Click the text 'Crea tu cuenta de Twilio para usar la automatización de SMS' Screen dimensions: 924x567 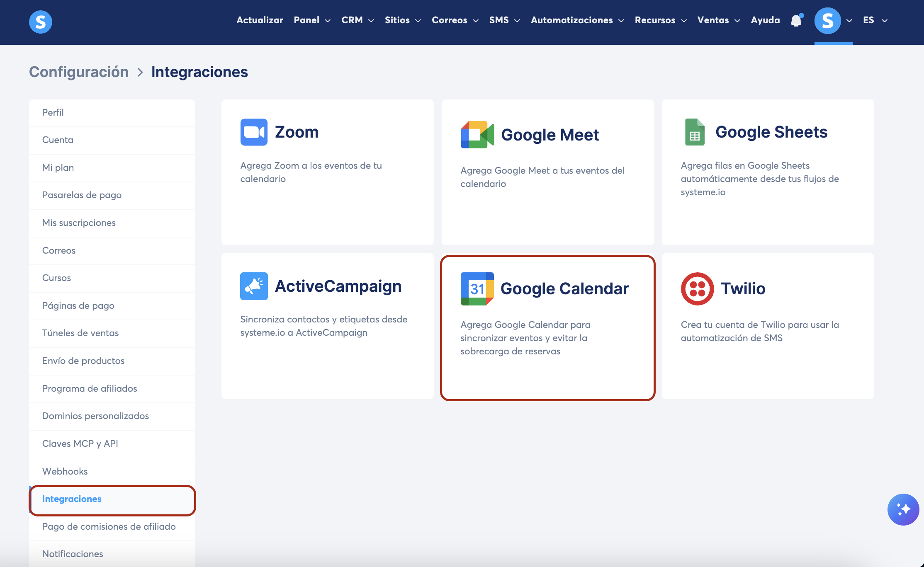[760, 332]
